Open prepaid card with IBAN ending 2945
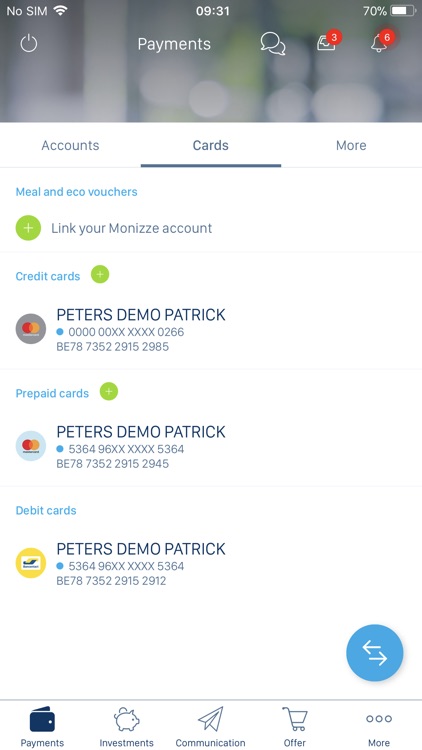The width and height of the screenshot is (422, 750). [211, 447]
